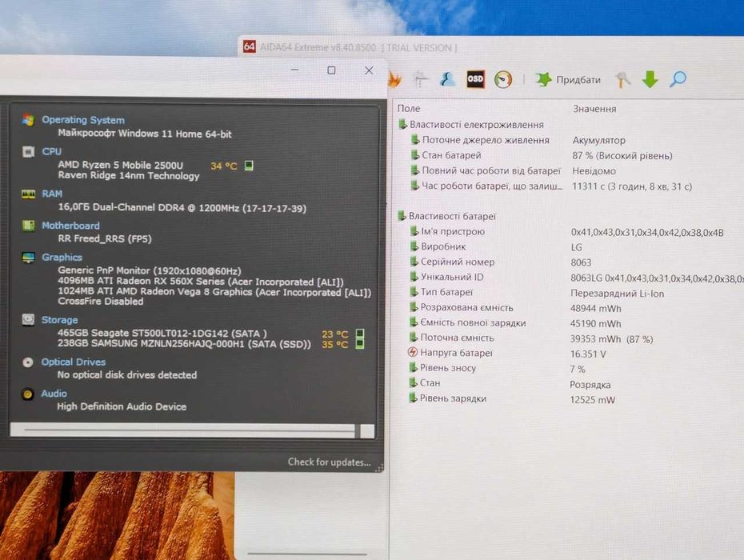Click the disc icon beside Optical Drives
Viewport: 744px width, 560px height.
point(27,362)
